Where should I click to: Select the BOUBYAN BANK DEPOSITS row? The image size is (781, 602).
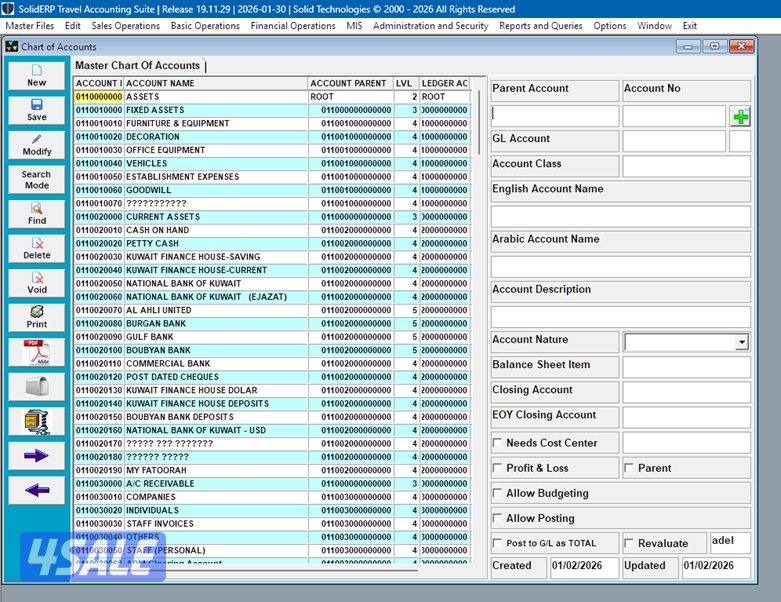[x=272, y=417]
